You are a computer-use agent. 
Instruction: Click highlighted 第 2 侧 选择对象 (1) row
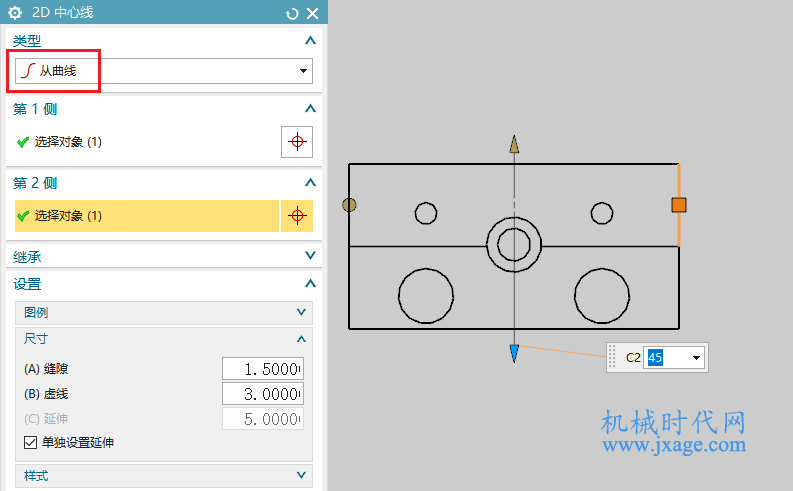click(x=147, y=216)
